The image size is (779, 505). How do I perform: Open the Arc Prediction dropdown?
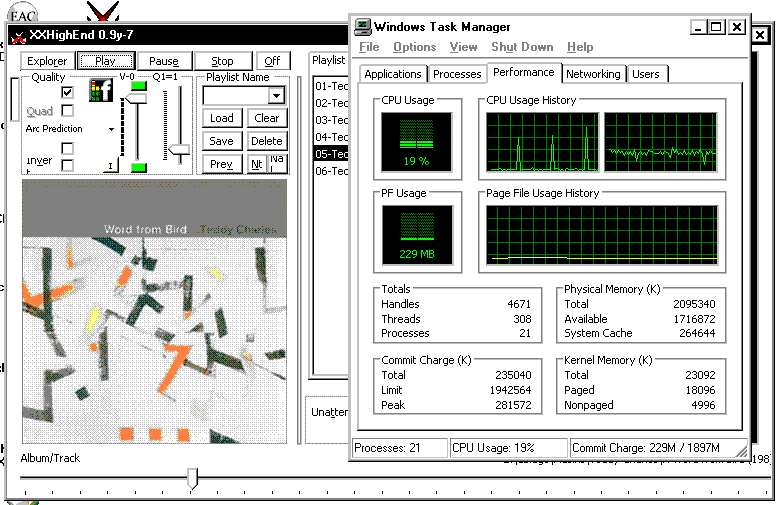[111, 129]
